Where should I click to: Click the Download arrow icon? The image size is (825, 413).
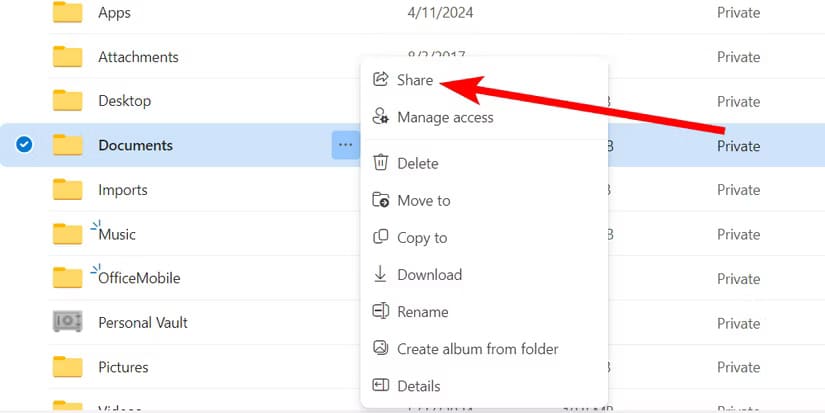pyautogui.click(x=380, y=274)
